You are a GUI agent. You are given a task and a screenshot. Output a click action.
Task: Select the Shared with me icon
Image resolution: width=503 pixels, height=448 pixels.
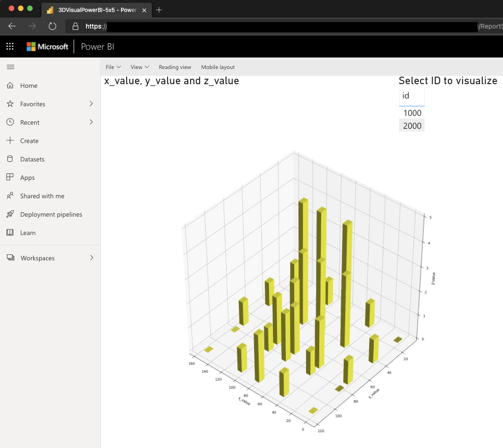pyautogui.click(x=10, y=196)
